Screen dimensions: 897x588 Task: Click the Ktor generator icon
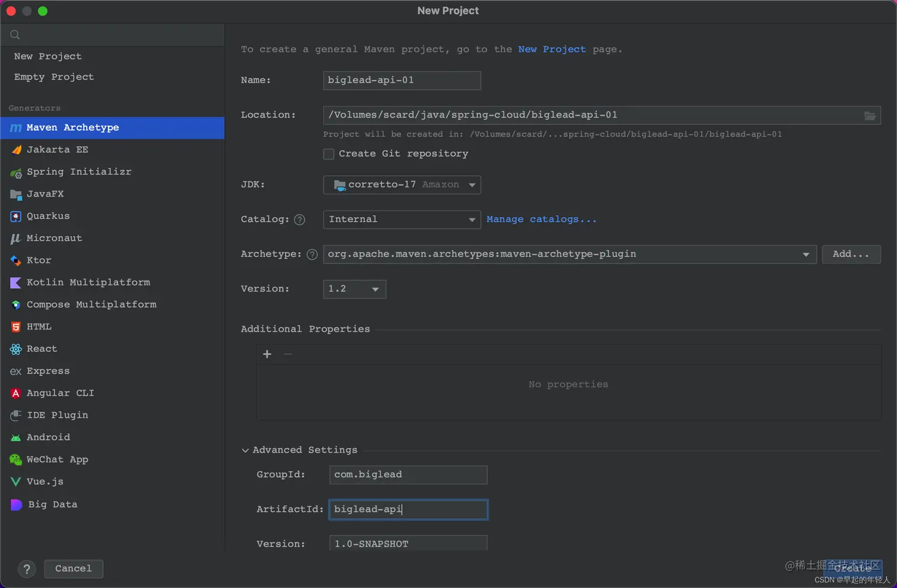point(16,260)
